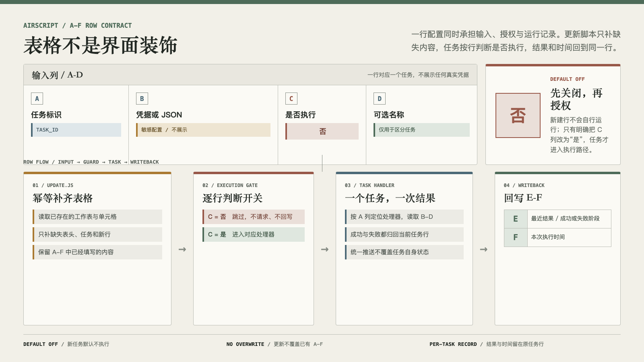Click the AIRSCRIPT / A–F ROW CONTRACT label
Viewport: 644px width, 362px height.
click(x=77, y=25)
